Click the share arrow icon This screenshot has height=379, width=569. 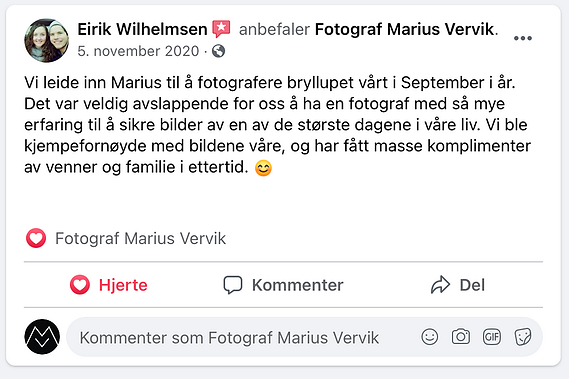pyautogui.click(x=440, y=285)
